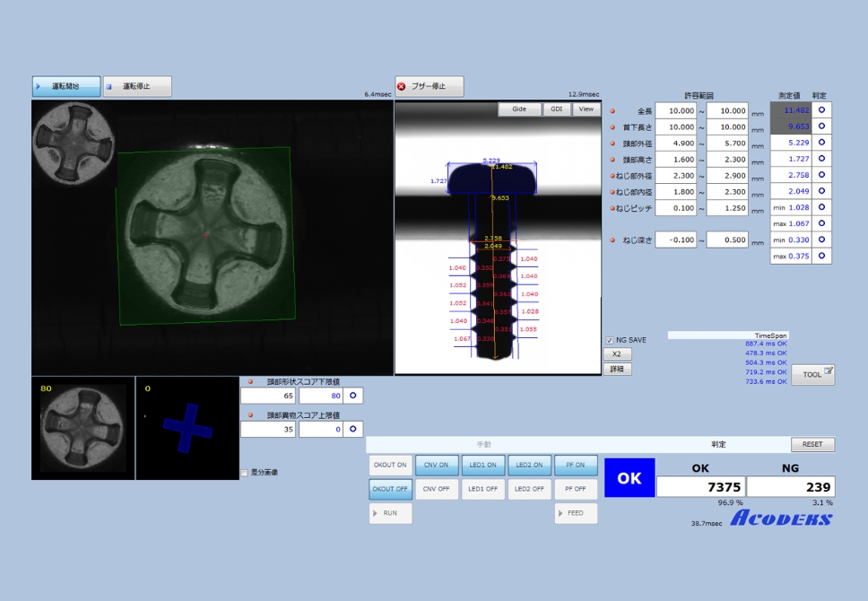
Task: Enable the 差分画像 checkbox
Action: 245,472
